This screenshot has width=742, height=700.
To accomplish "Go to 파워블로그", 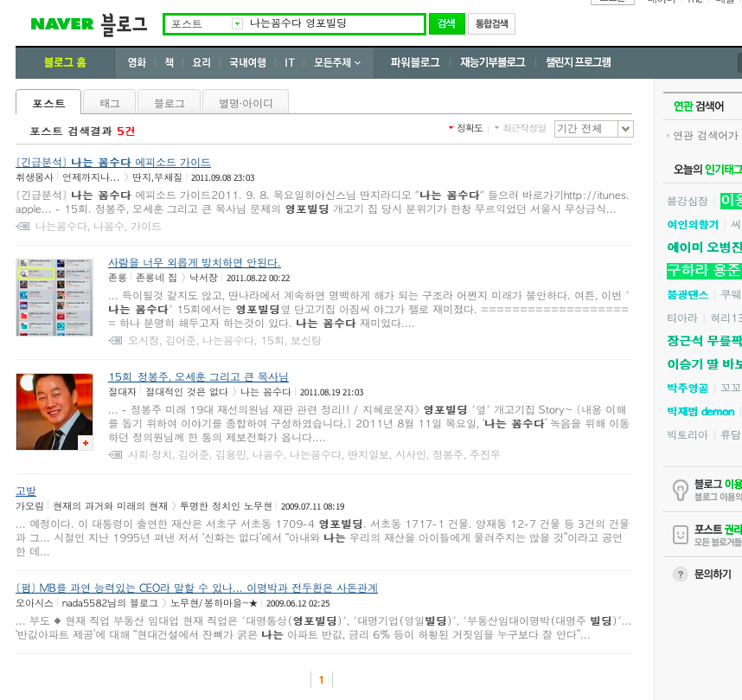I will click(414, 62).
